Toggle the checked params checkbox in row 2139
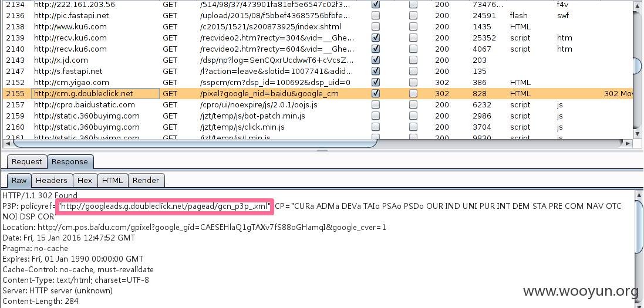Image resolution: width=644 pixels, height=308 pixels. [375, 38]
